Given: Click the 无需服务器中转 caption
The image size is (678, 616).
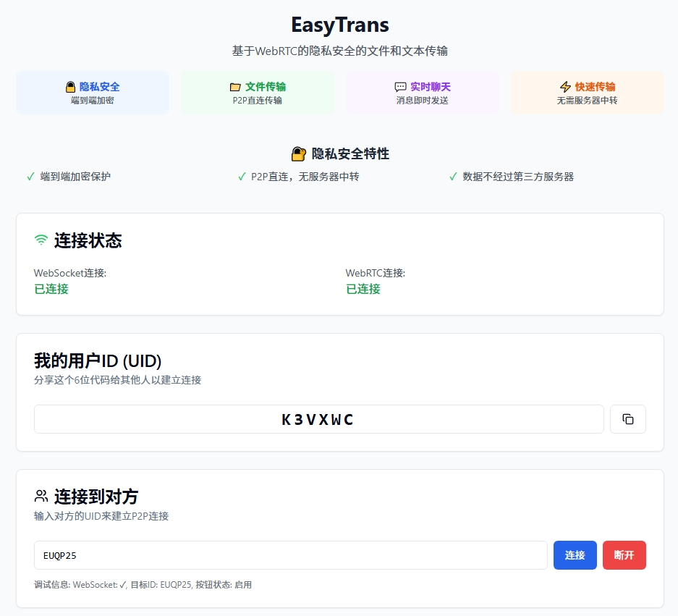Looking at the screenshot, I should [x=588, y=101].
